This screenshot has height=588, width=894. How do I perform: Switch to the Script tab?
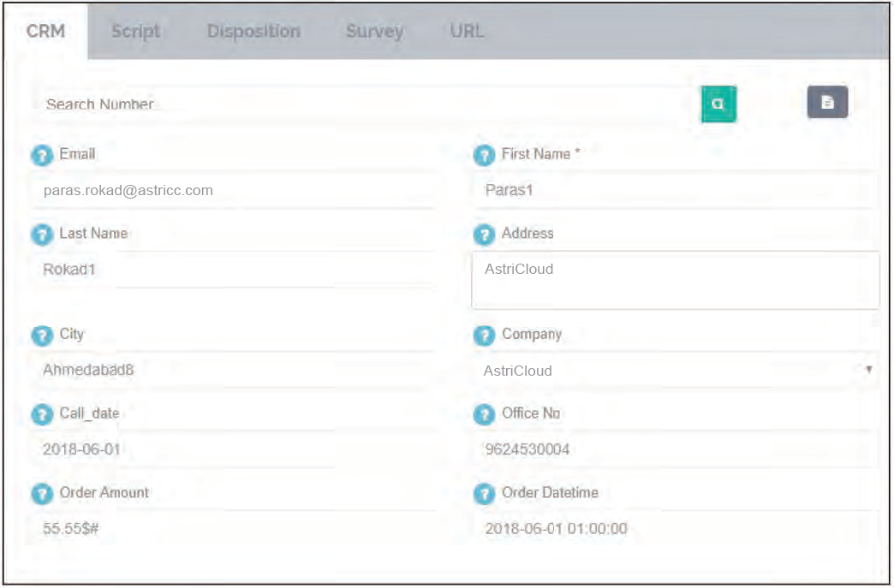click(x=135, y=31)
